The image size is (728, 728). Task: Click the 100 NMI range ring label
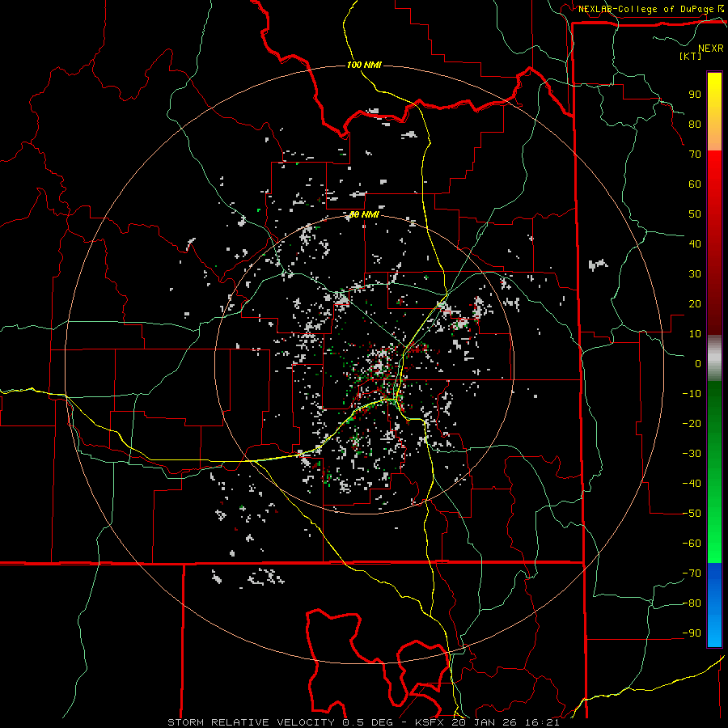pos(364,65)
